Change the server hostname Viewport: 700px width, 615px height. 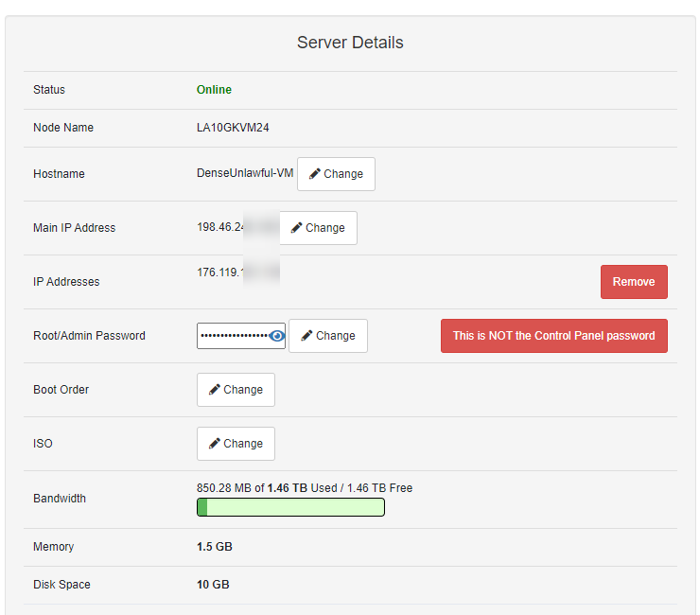[x=336, y=174]
